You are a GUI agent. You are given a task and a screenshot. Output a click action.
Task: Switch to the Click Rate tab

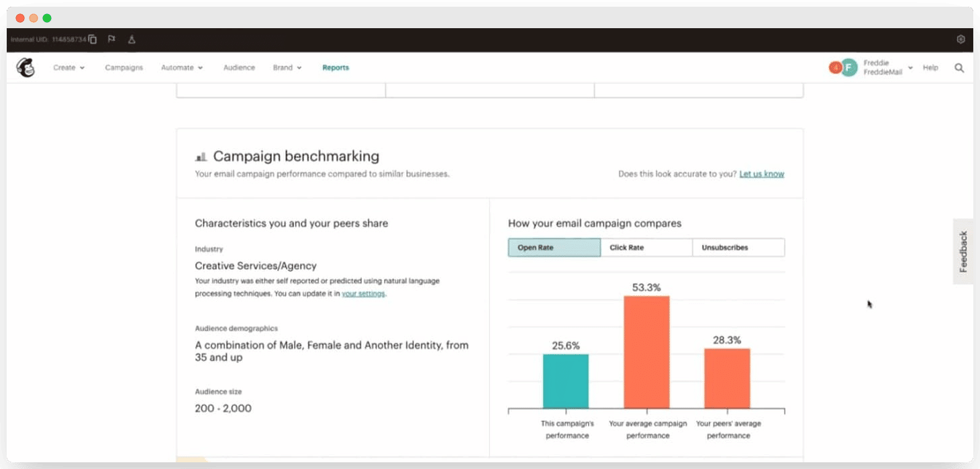click(x=646, y=248)
